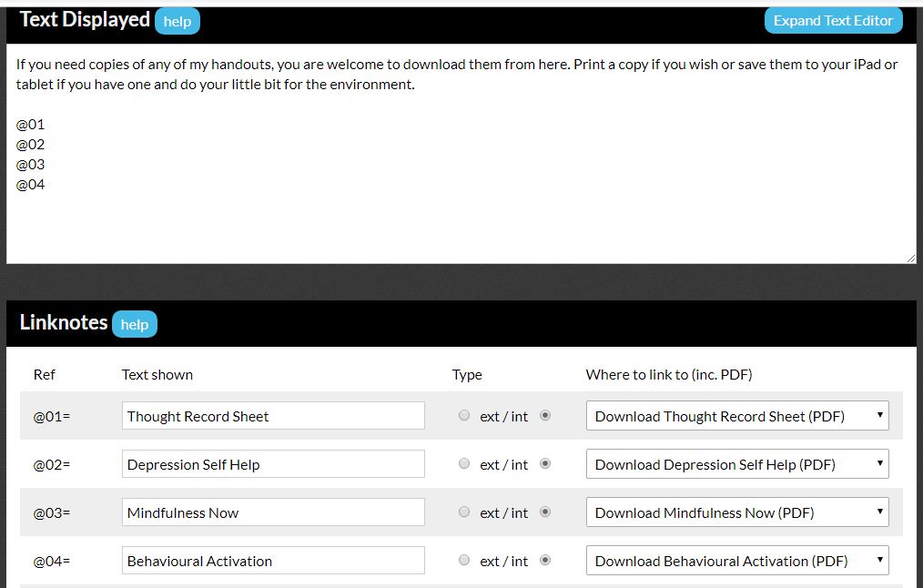Open help for Text Displayed section
Viewport: 923px width, 588px height.
pyautogui.click(x=177, y=21)
